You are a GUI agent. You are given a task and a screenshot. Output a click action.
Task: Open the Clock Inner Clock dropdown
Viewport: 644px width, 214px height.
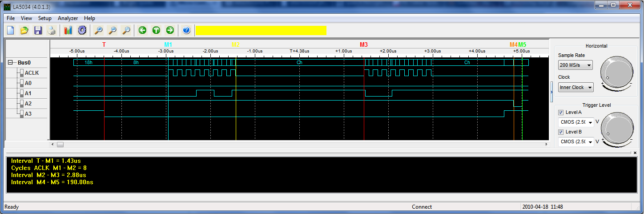tap(576, 87)
